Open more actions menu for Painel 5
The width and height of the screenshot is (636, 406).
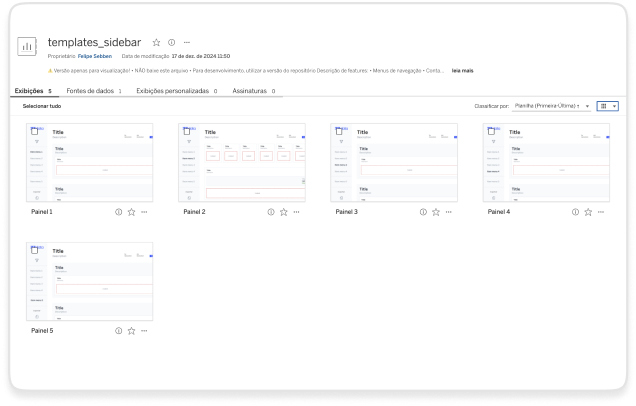(144, 330)
